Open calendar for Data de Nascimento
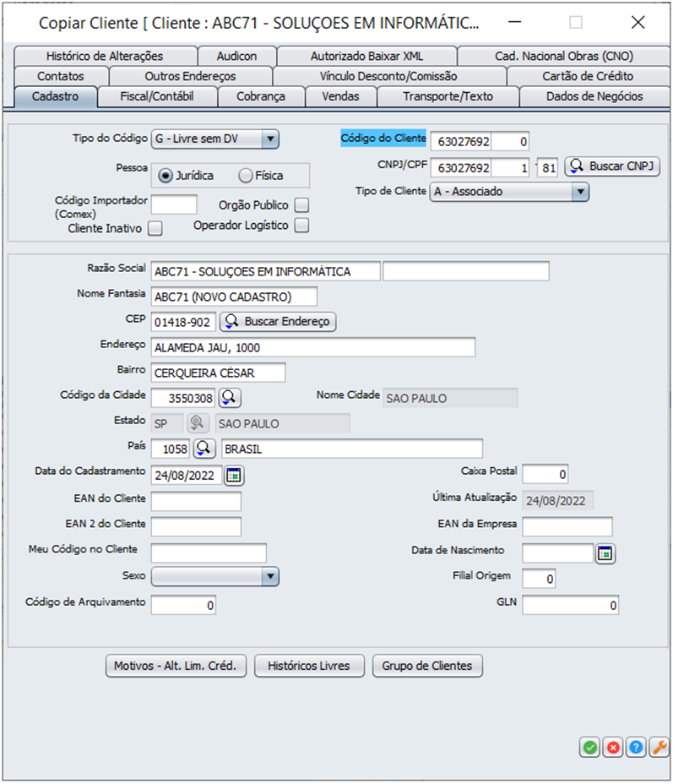 coord(605,553)
